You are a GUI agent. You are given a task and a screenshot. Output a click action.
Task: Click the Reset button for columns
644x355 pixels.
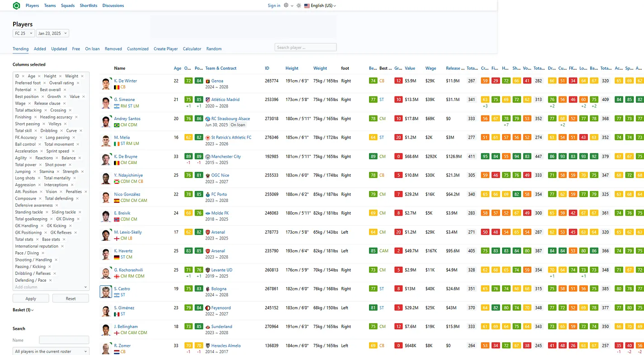click(71, 298)
